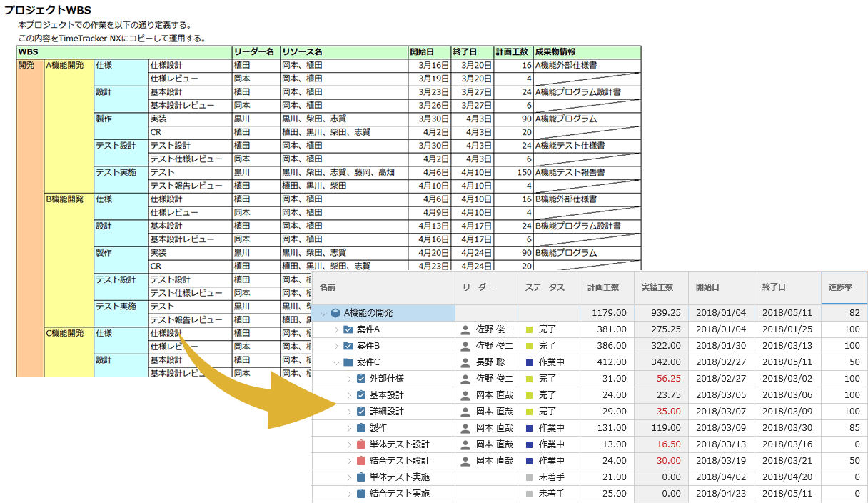Screen dimensions: 868x503
Task: Click the person icon next to 長野 聡
Action: [x=465, y=362]
